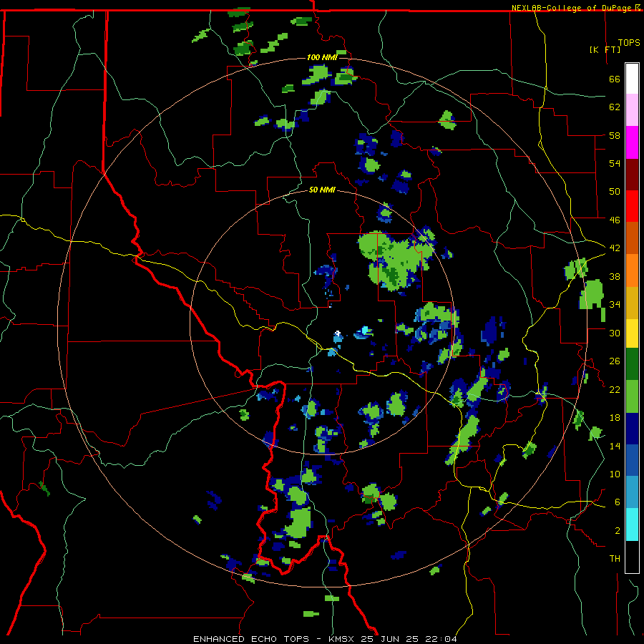The height and width of the screenshot is (644, 644).
Task: Pick the bright orange legend swatch
Action: [x=632, y=270]
